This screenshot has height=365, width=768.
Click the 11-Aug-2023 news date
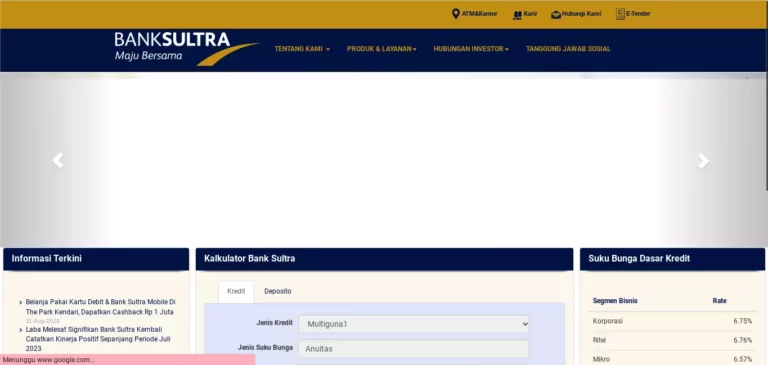point(43,321)
